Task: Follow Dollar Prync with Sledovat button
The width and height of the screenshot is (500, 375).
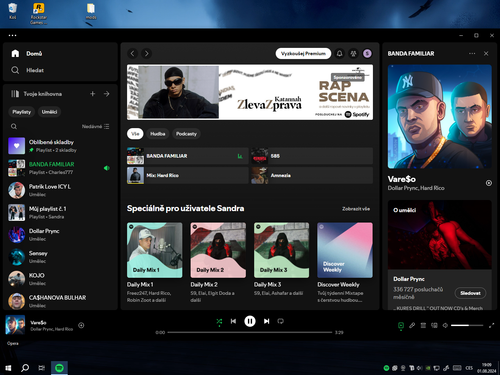Action: click(470, 293)
